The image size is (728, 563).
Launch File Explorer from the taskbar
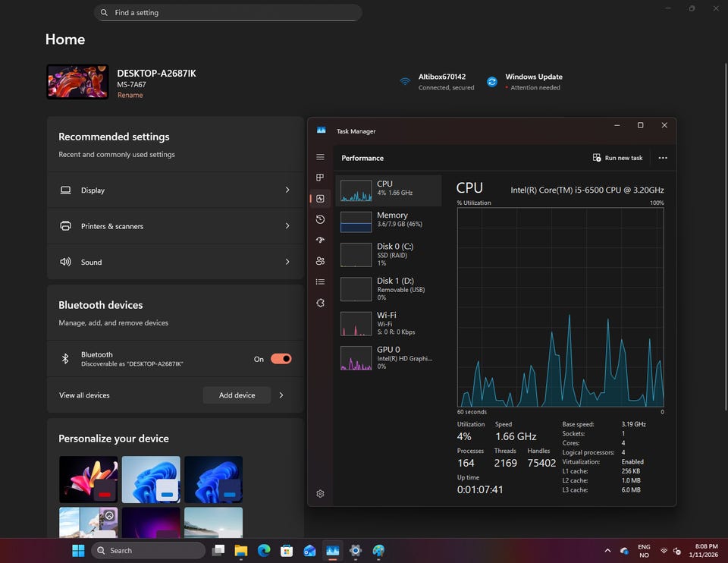241,551
